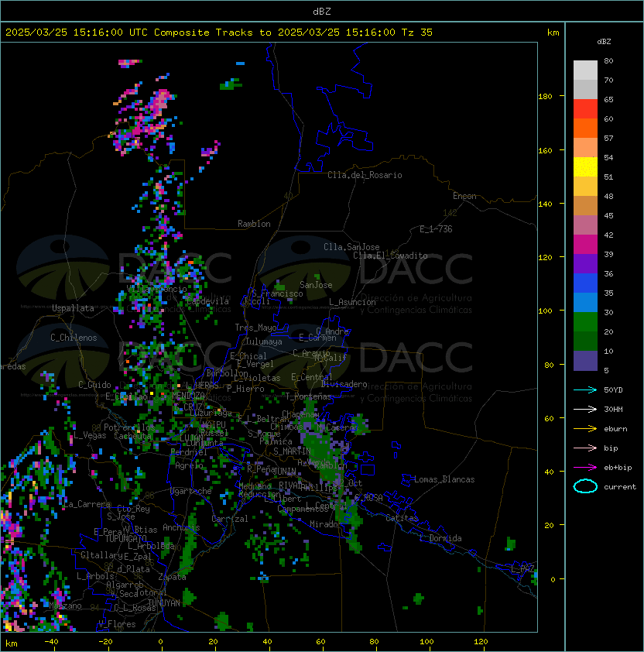This screenshot has width=644, height=652.
Task: Click the 'L_Asuncion' map label
Action: [352, 302]
